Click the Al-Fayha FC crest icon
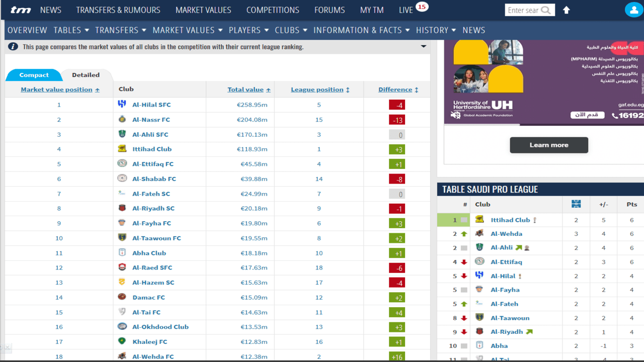The image size is (644, 362). coord(122,223)
